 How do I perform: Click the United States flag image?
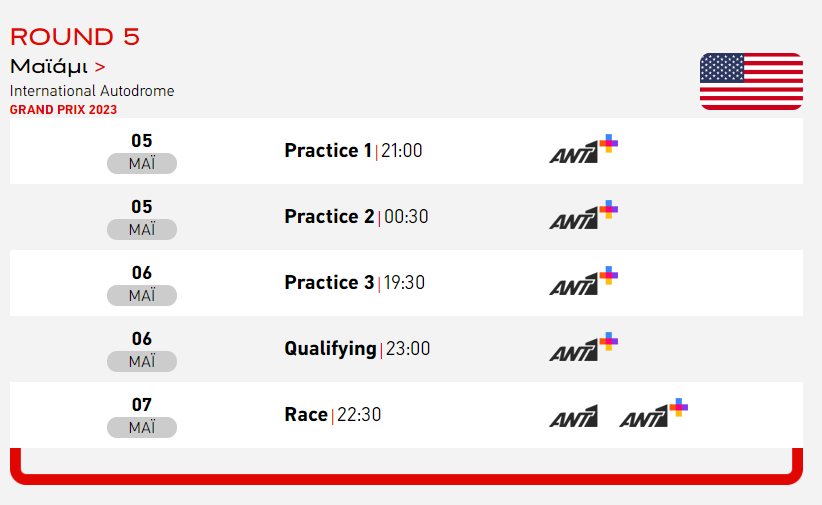(x=751, y=81)
